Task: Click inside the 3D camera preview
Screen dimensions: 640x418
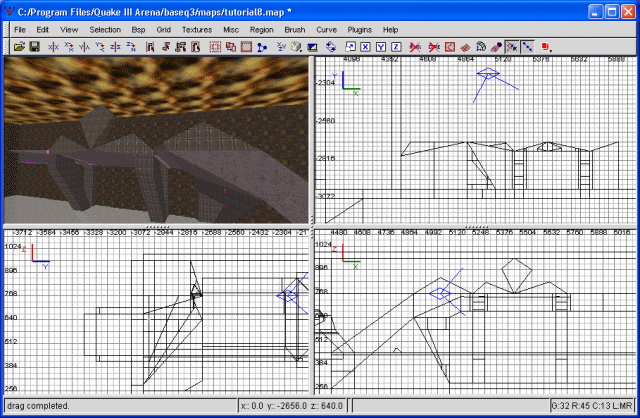Action: [156, 140]
